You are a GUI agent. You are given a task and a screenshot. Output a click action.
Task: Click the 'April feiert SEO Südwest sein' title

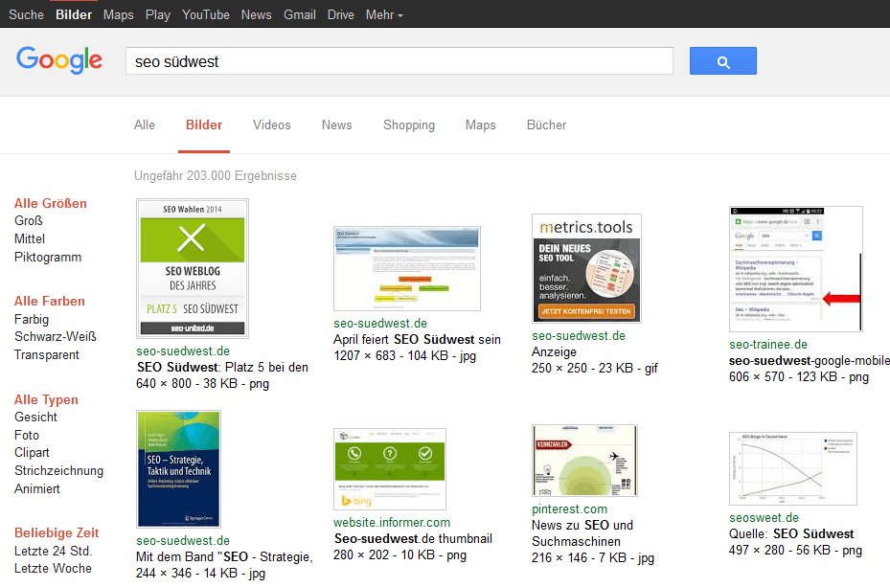tap(417, 339)
